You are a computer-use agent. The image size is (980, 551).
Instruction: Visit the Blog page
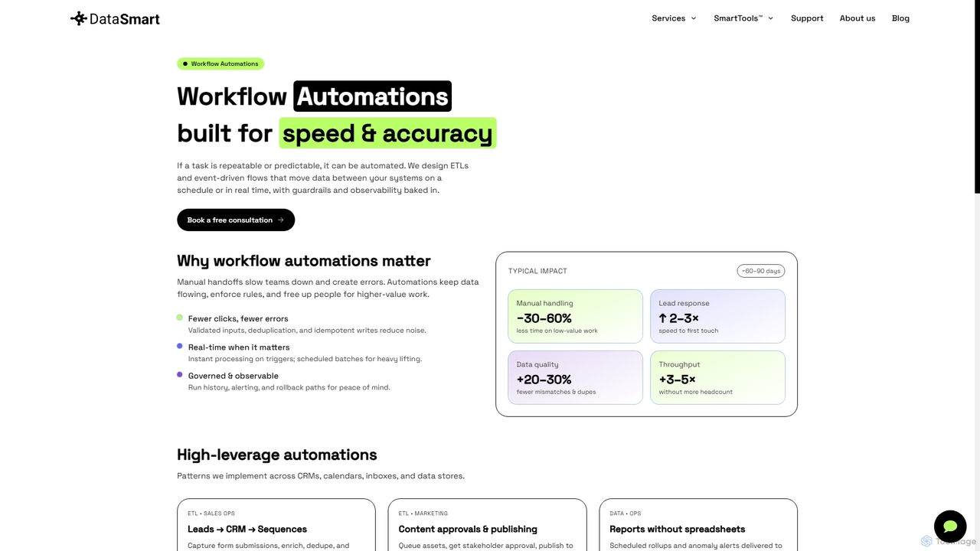[900, 18]
